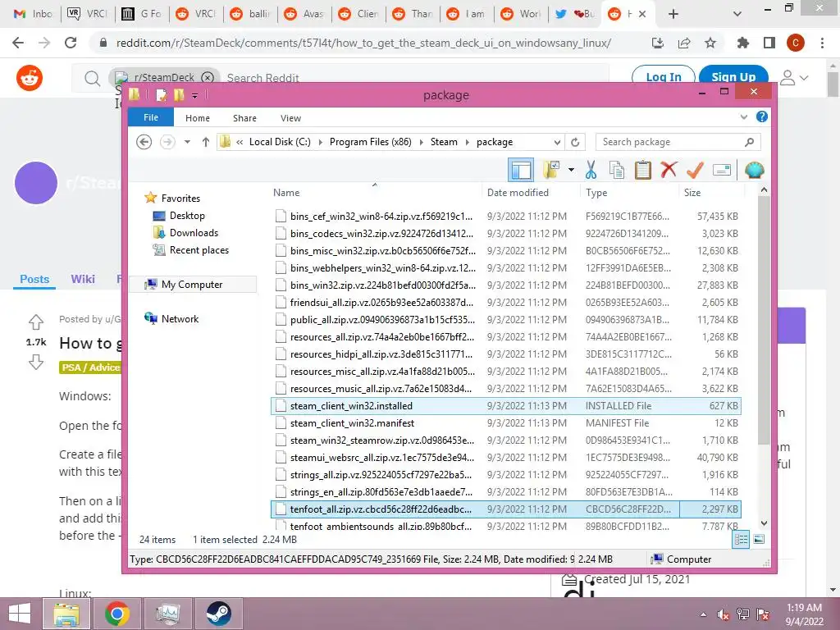The height and width of the screenshot is (630, 840).
Task: Open the View ribbon tab
Action: [x=290, y=118]
